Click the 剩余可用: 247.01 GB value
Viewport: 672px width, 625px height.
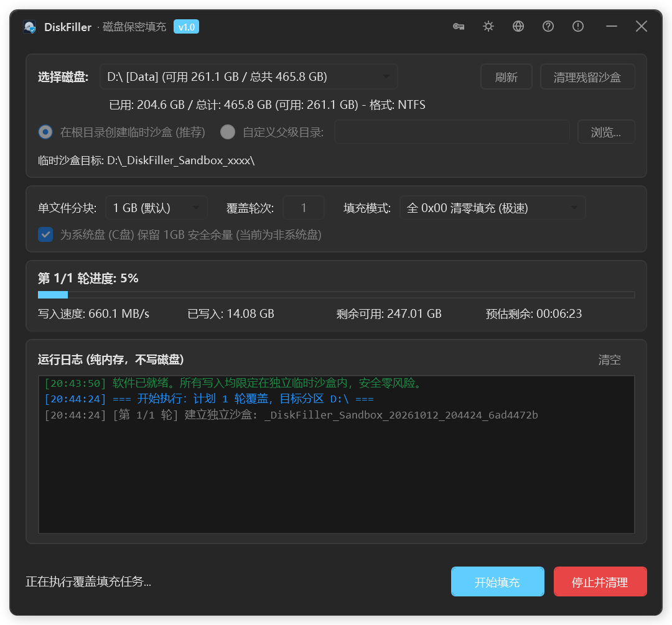click(389, 313)
